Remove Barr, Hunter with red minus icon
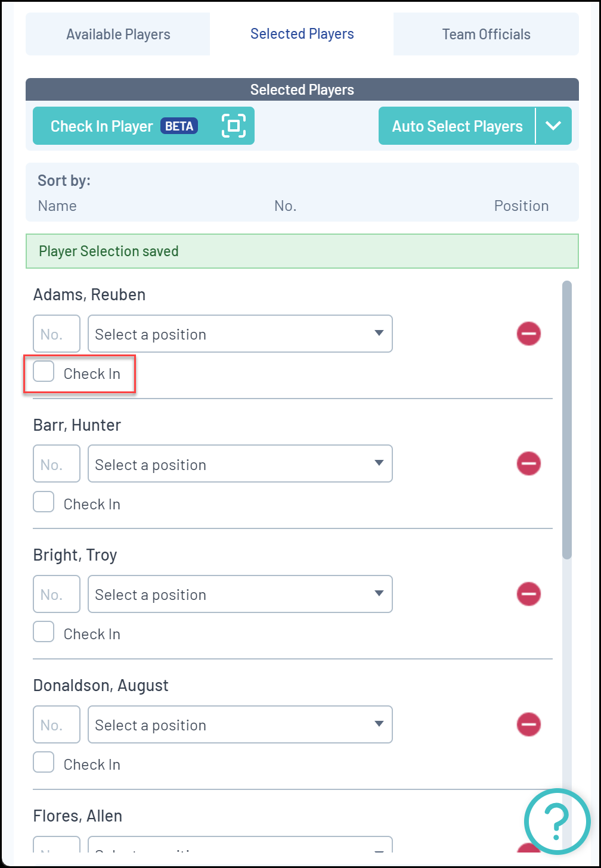This screenshot has height=868, width=601. point(528,463)
